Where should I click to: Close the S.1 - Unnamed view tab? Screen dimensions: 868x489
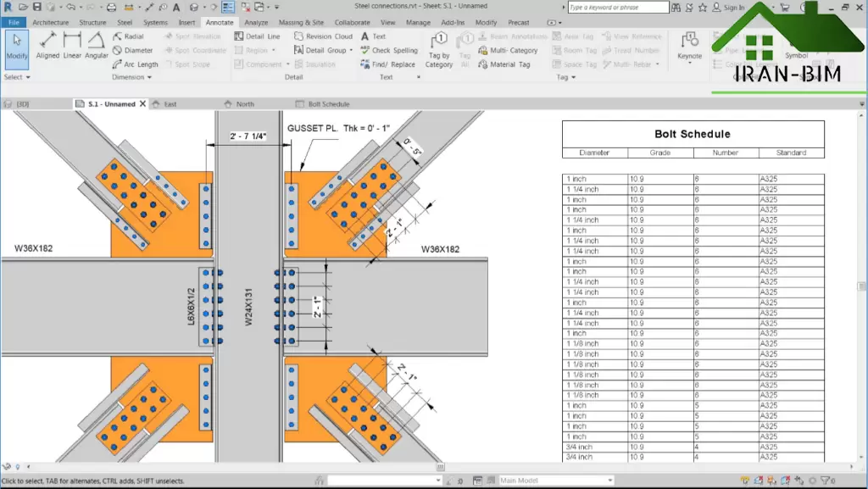(x=142, y=104)
